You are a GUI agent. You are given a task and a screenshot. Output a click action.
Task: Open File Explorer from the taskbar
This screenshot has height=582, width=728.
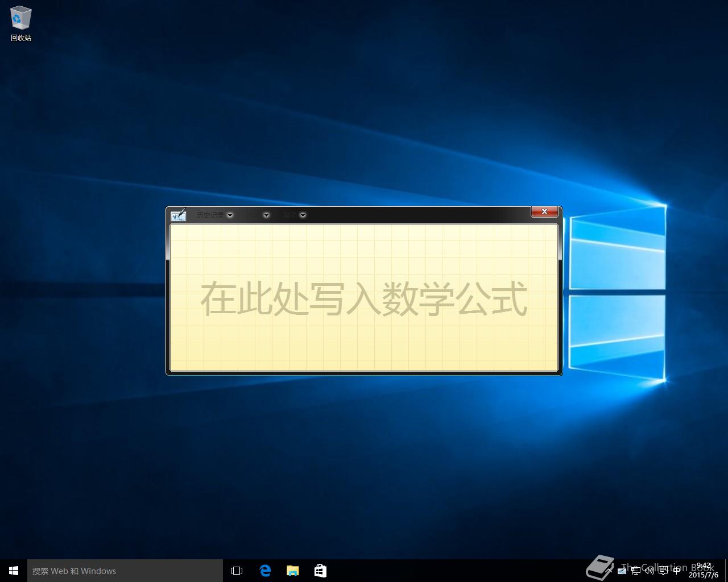coord(293,571)
